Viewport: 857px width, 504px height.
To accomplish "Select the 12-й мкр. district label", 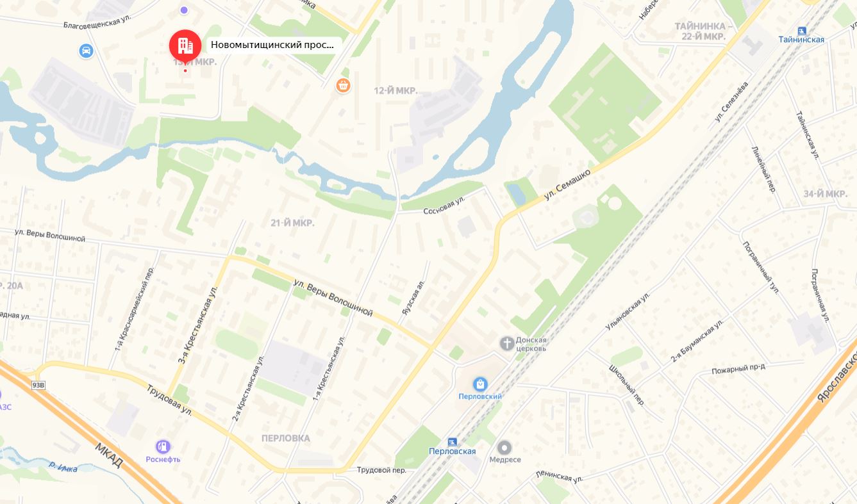I will (395, 91).
